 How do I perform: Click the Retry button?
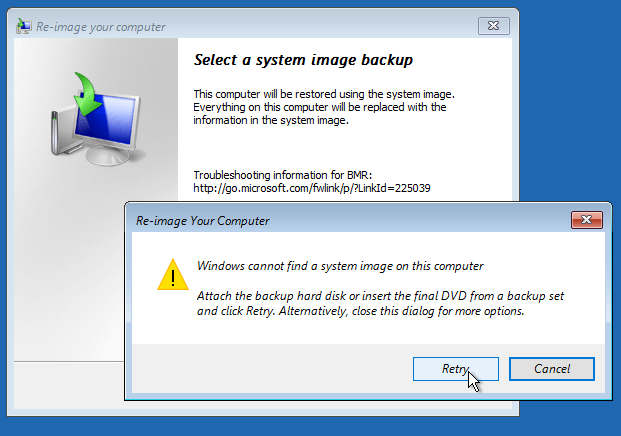point(455,369)
